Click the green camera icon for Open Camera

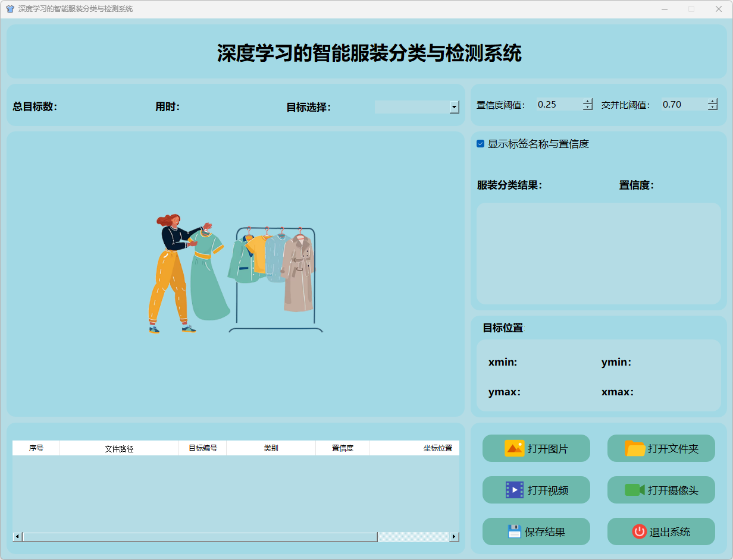tap(634, 490)
